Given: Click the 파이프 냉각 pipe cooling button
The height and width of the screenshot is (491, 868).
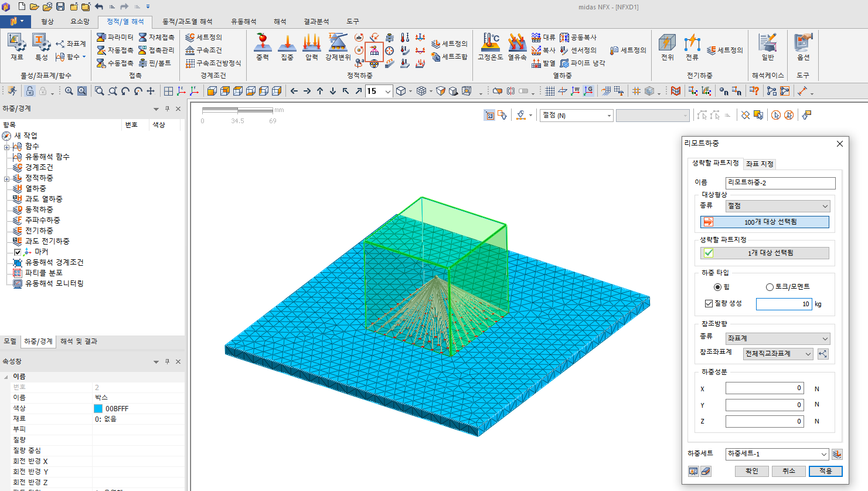Looking at the screenshot, I should coord(583,63).
